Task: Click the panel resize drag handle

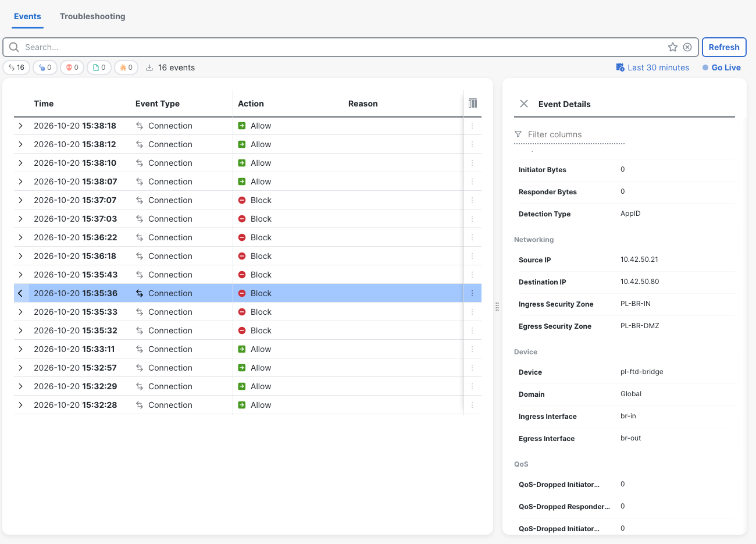Action: point(497,307)
